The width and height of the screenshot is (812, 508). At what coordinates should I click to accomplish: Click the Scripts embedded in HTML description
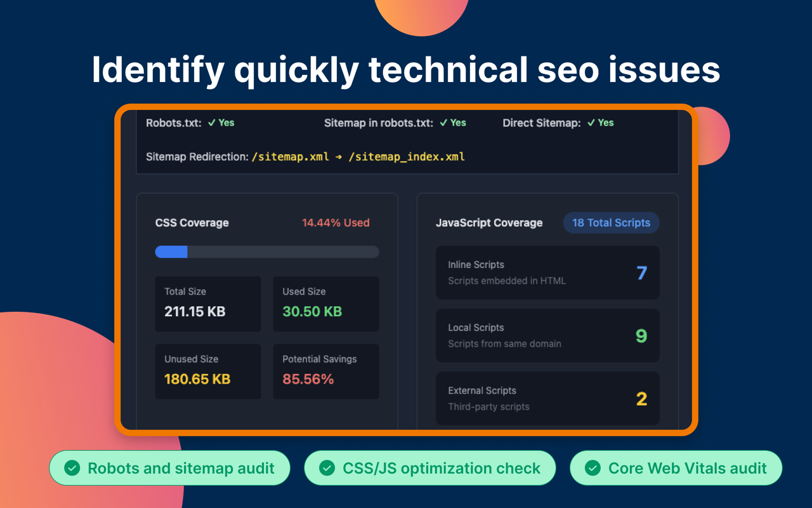coord(507,281)
